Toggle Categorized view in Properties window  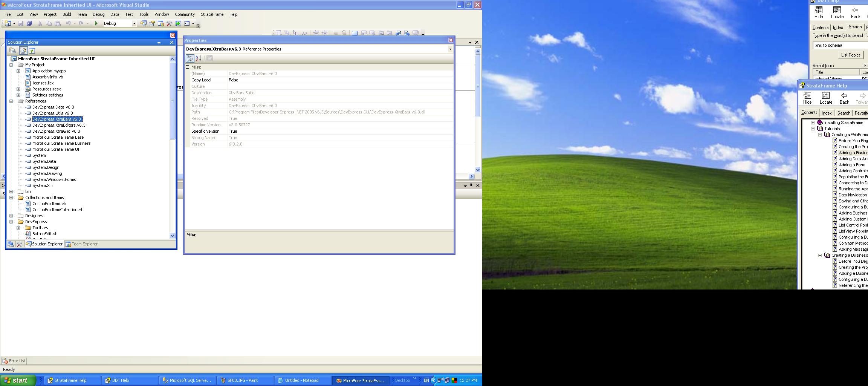click(190, 58)
